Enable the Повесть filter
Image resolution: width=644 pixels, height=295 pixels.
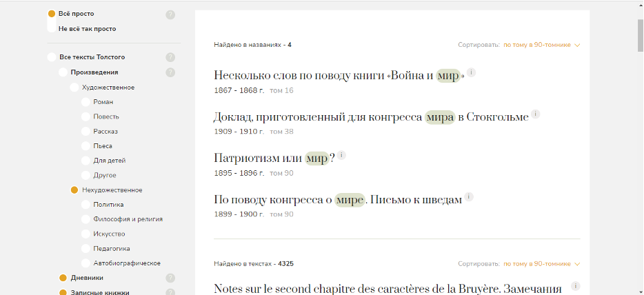(85, 116)
